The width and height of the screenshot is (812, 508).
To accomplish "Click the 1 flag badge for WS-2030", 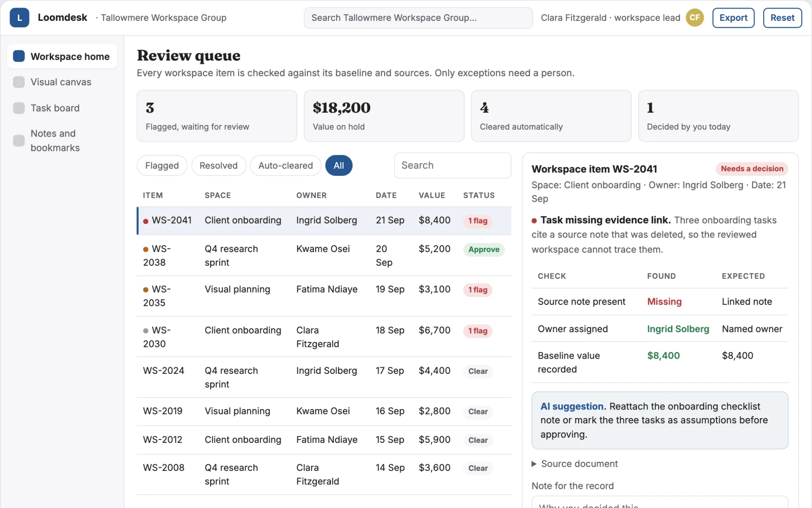I will tap(478, 331).
